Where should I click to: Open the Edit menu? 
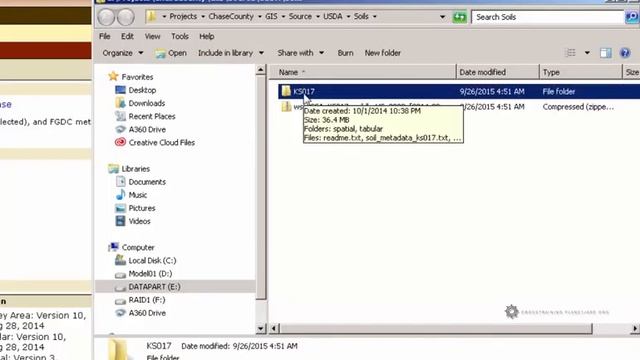127,36
